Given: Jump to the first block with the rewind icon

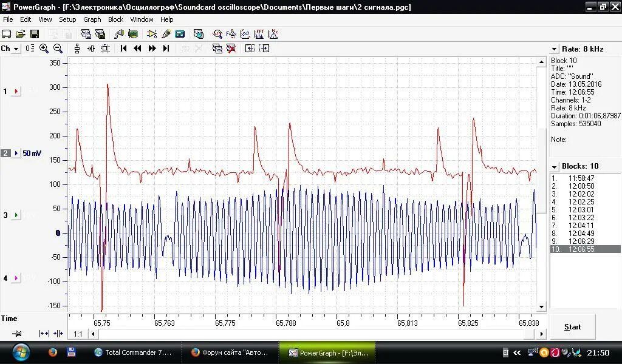Looking at the screenshot, I should coord(123,49).
